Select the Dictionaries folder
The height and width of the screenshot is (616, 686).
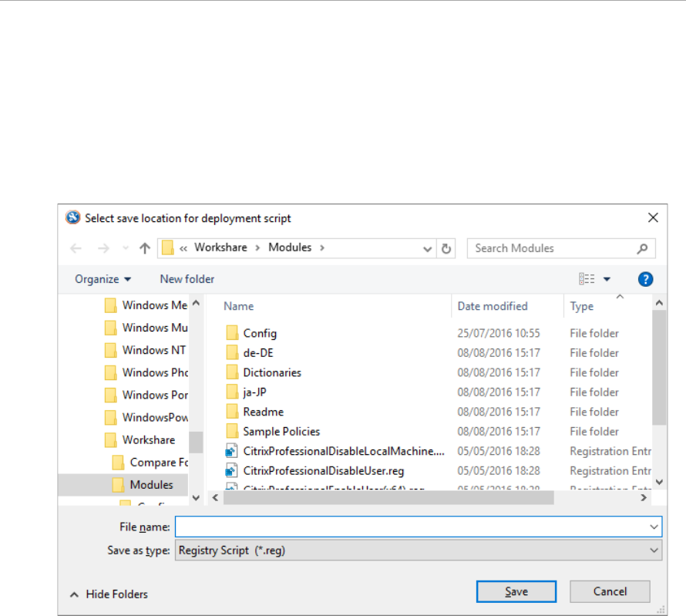point(264,372)
